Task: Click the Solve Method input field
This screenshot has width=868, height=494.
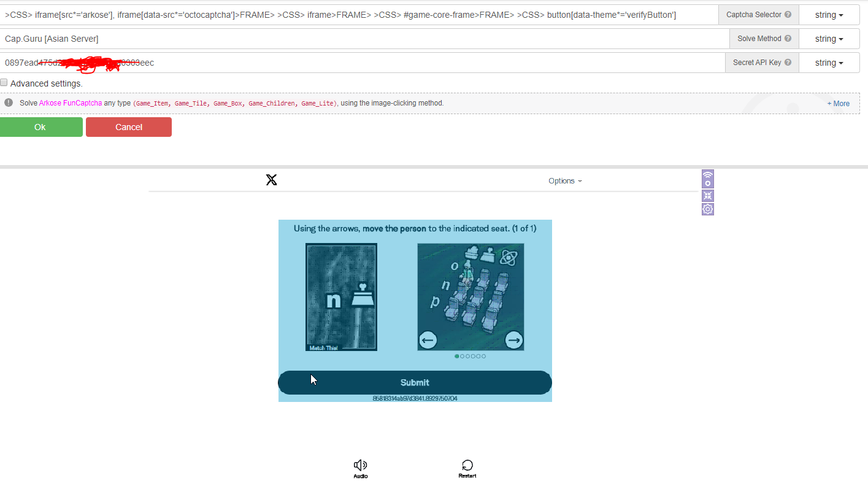Action: (x=362, y=39)
